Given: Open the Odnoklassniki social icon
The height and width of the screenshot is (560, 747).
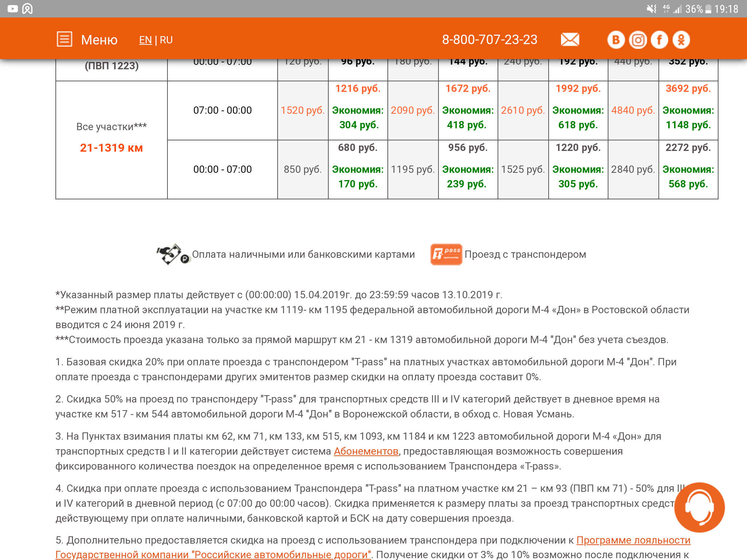Looking at the screenshot, I should click(x=681, y=40).
